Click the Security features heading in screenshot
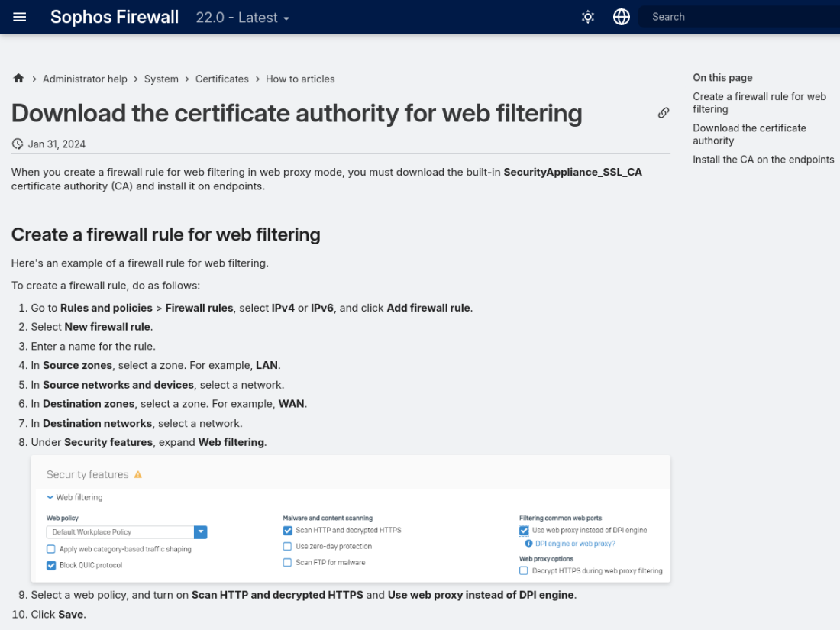This screenshot has width=840, height=630. (87, 475)
